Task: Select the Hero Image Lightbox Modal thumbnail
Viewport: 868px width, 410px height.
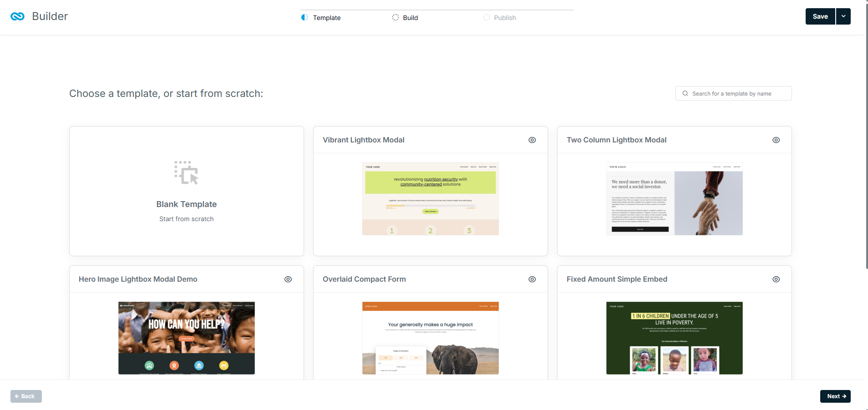Action: click(x=187, y=338)
